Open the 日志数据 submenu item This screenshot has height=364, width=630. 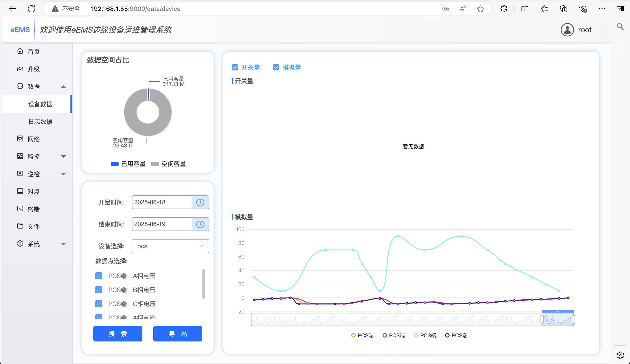click(x=37, y=121)
